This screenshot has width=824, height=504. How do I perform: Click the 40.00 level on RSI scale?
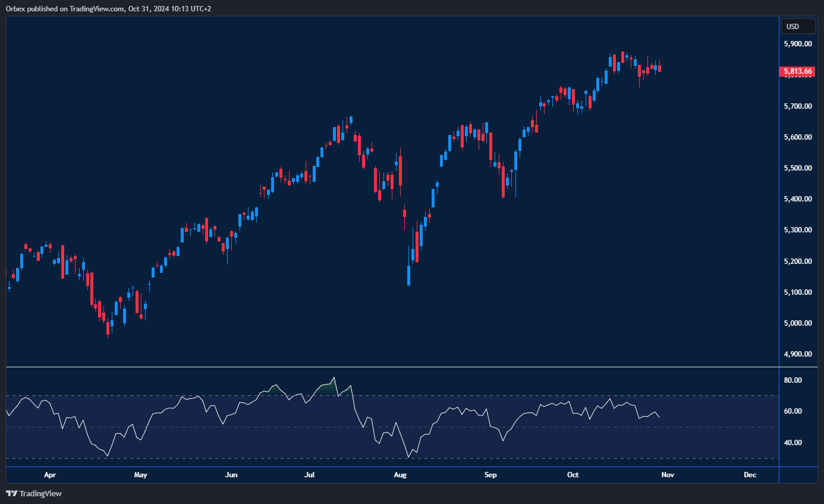point(793,443)
